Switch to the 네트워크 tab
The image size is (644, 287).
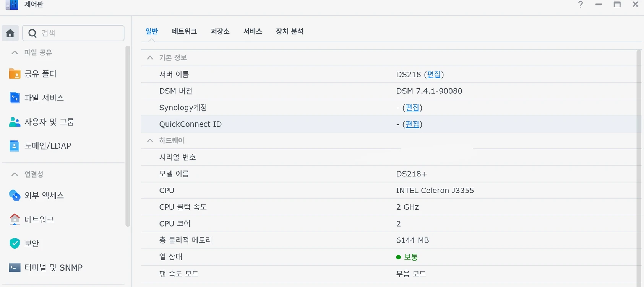pyautogui.click(x=184, y=31)
